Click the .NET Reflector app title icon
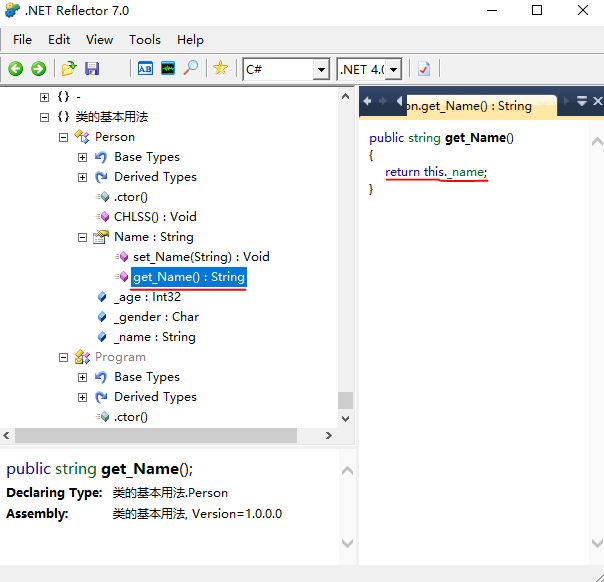The width and height of the screenshot is (604, 582). (x=12, y=10)
